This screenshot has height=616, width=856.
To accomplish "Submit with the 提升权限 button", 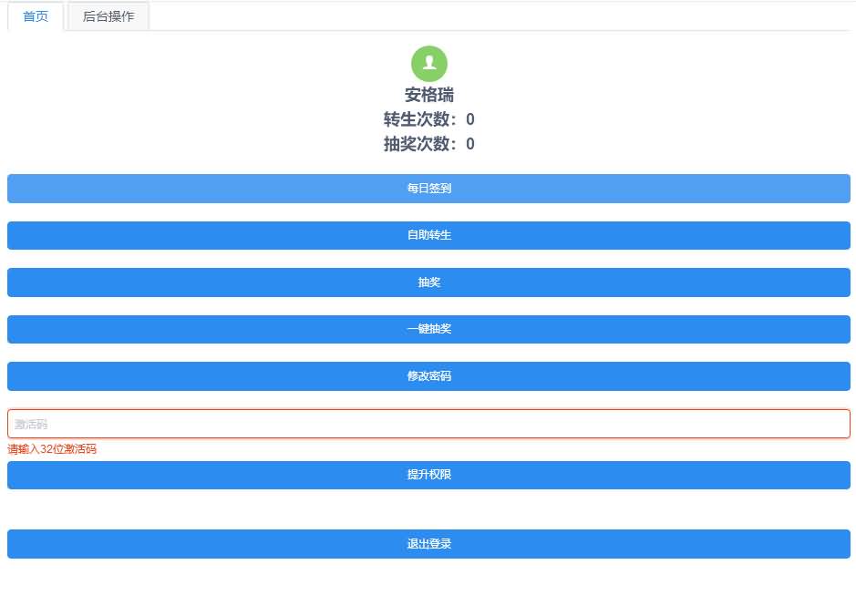I will click(x=428, y=475).
